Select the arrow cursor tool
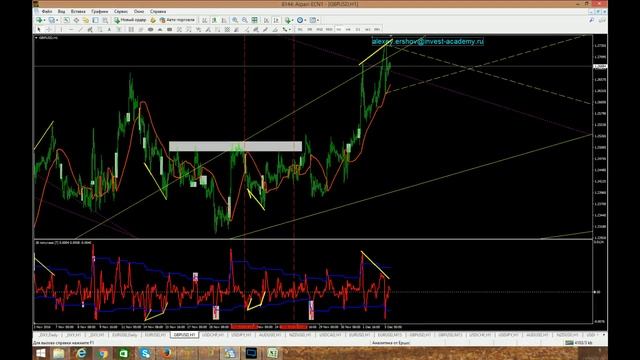 pyautogui.click(x=38, y=29)
